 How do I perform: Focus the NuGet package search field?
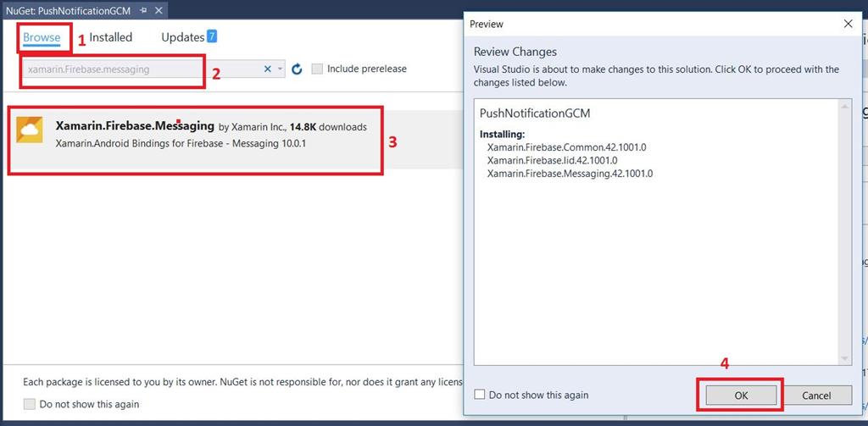140,69
